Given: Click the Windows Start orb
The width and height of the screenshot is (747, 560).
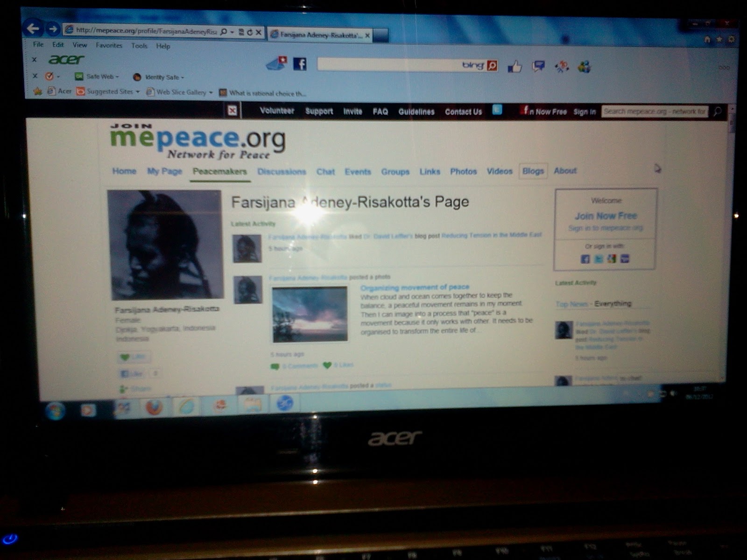Looking at the screenshot, I should click(55, 411).
